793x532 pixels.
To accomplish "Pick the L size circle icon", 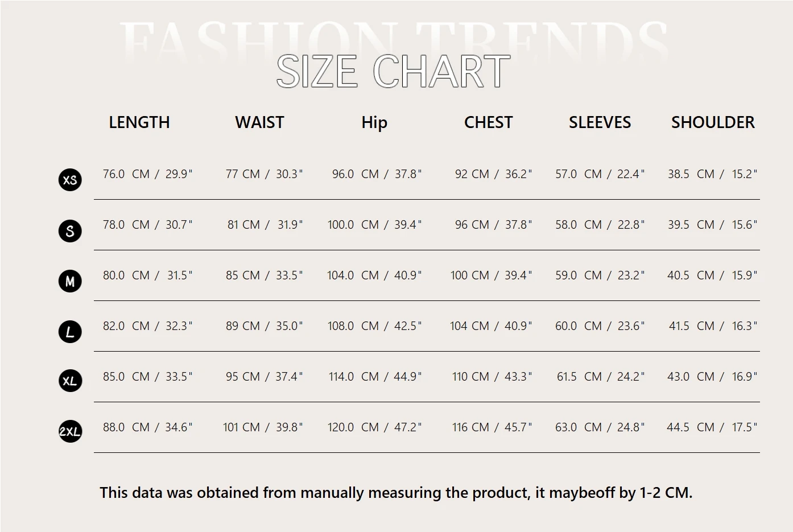I will (70, 332).
